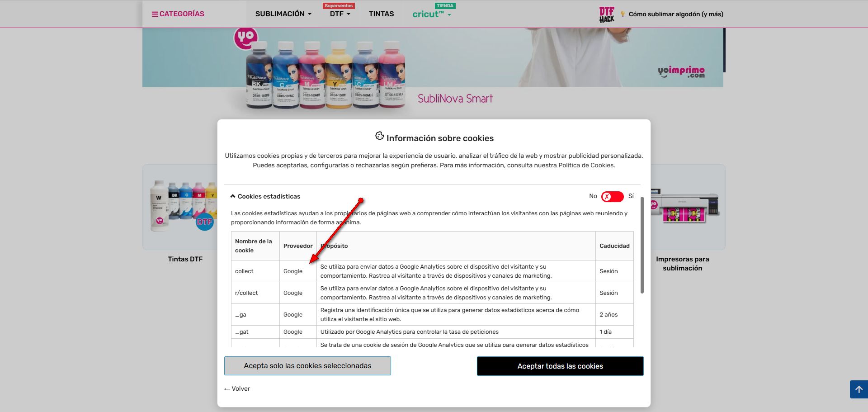Click the Volver back link
The width and height of the screenshot is (868, 412).
(237, 388)
